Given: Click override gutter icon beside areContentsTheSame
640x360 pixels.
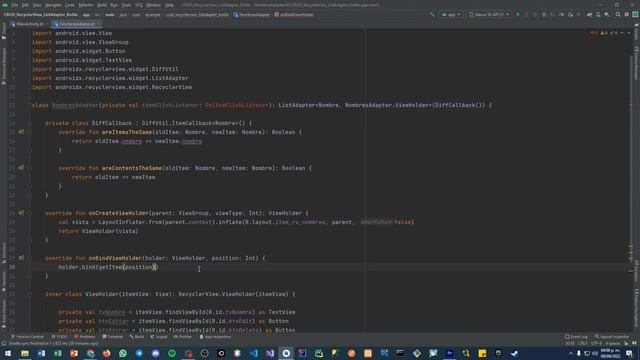Looking at the screenshot, I should [x=21, y=168].
